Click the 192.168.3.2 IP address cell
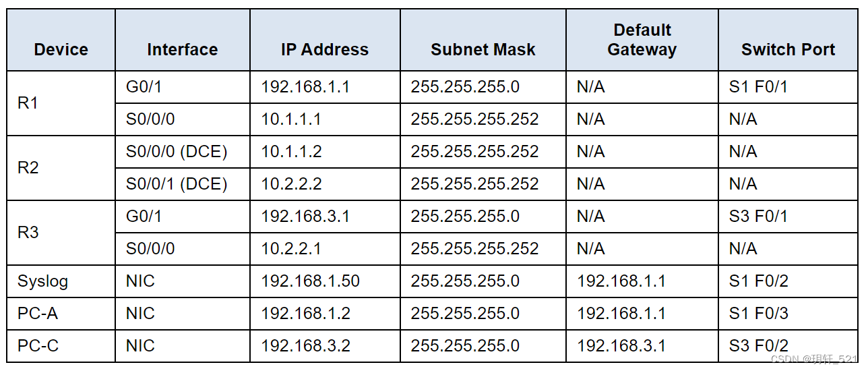The height and width of the screenshot is (371, 868). click(325, 346)
